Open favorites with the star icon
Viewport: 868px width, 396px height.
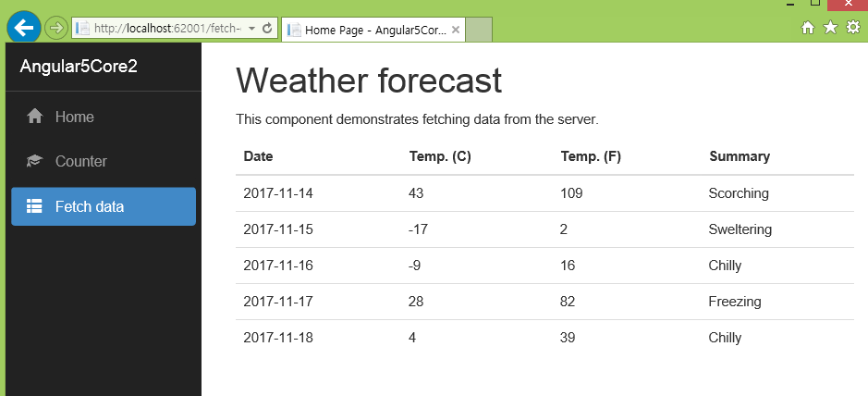pos(830,28)
